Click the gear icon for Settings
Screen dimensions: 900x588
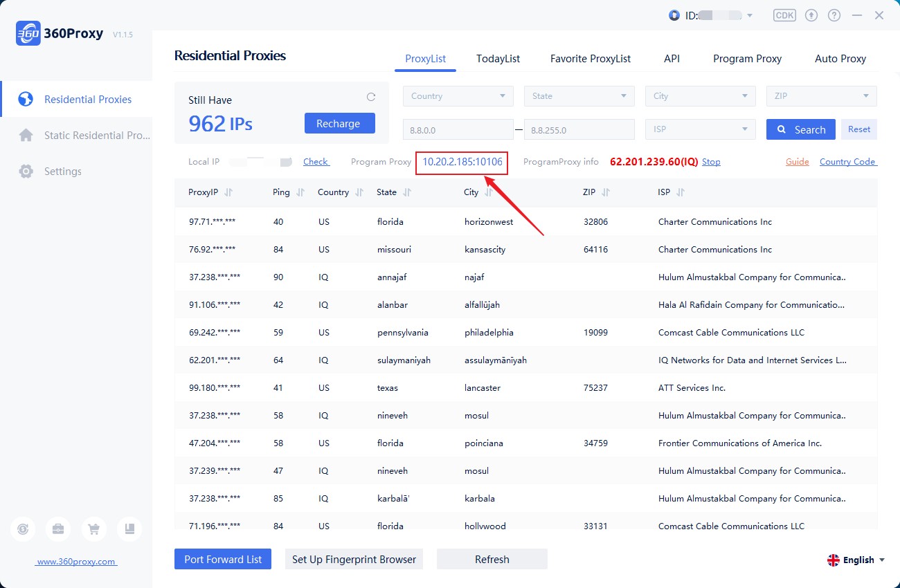pos(26,171)
